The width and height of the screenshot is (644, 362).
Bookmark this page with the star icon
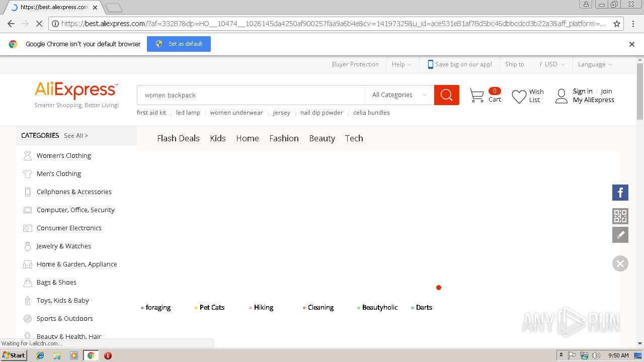(617, 24)
